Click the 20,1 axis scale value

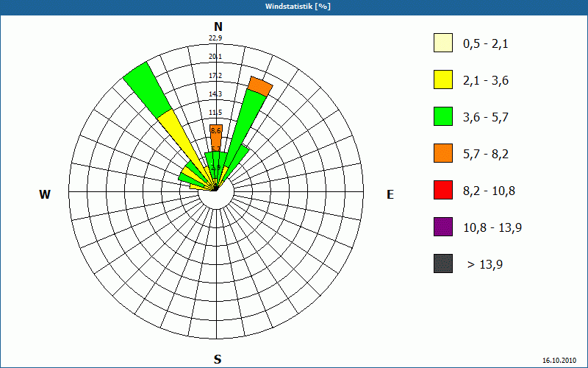215,57
